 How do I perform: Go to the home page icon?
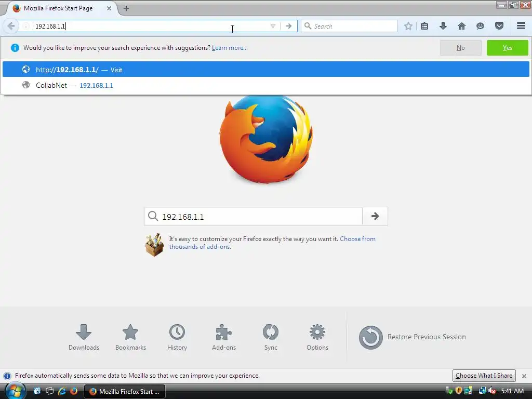[461, 26]
